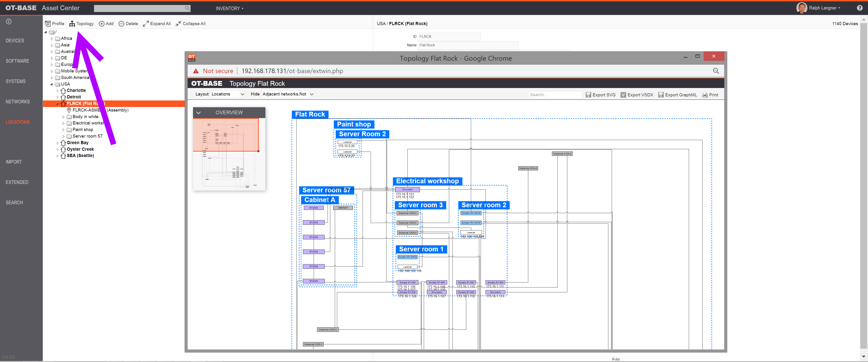Open SYSTEMS in the sidebar
This screenshot has height=362, width=868.
(16, 81)
